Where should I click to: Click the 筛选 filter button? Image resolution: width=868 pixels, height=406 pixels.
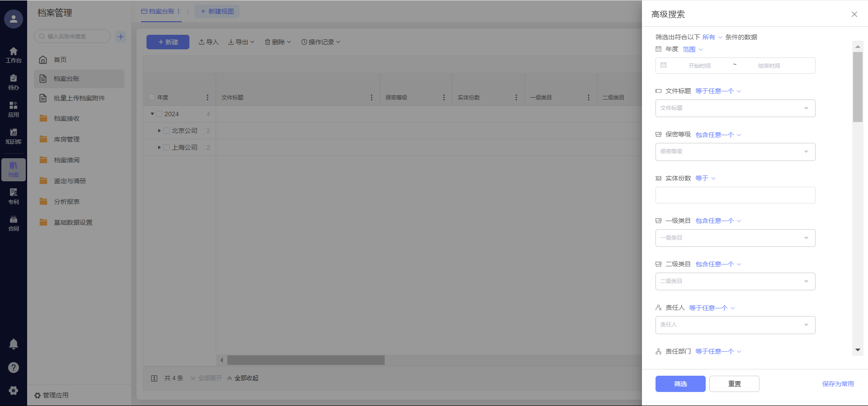click(x=680, y=384)
